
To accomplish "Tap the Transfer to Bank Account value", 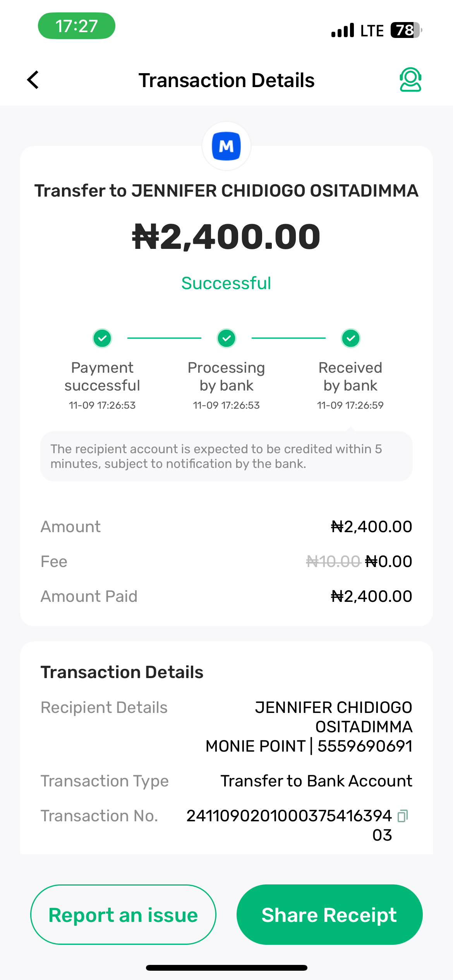I will click(316, 781).
